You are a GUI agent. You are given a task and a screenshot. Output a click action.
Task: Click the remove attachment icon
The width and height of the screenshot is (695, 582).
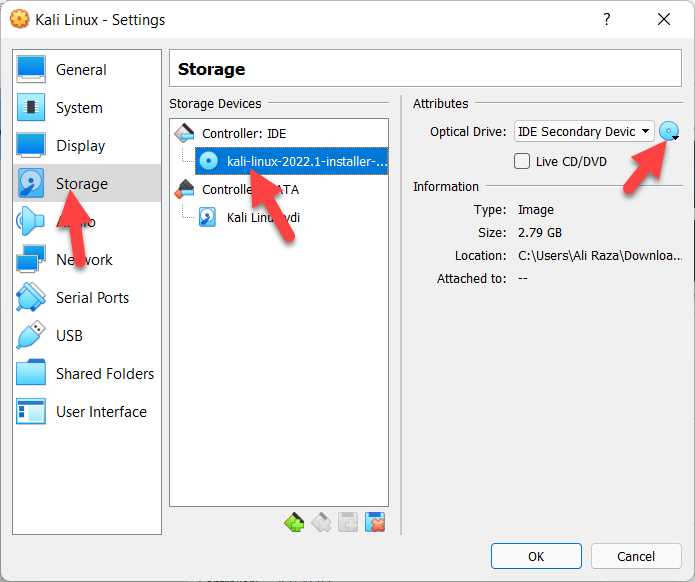pos(375,522)
